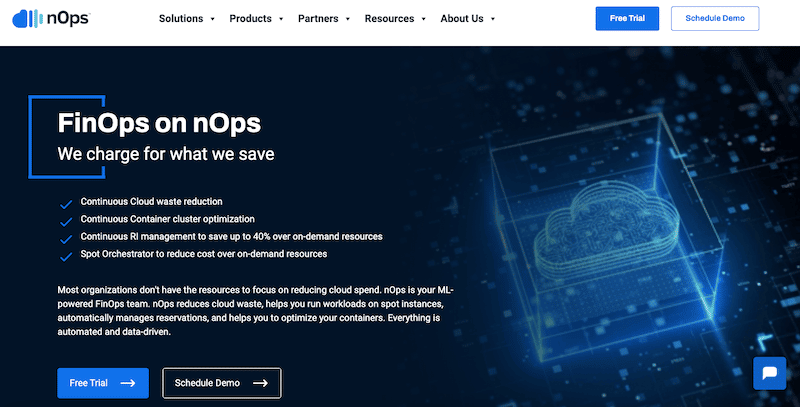Expand the Partners dropdown arrow
Viewport: 800px width, 407px height.
[x=348, y=19]
